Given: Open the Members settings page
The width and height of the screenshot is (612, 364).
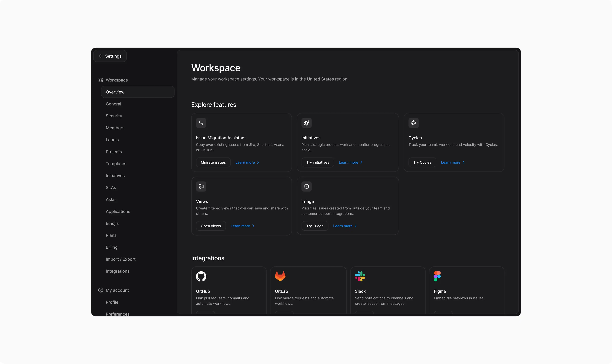Looking at the screenshot, I should click(115, 128).
